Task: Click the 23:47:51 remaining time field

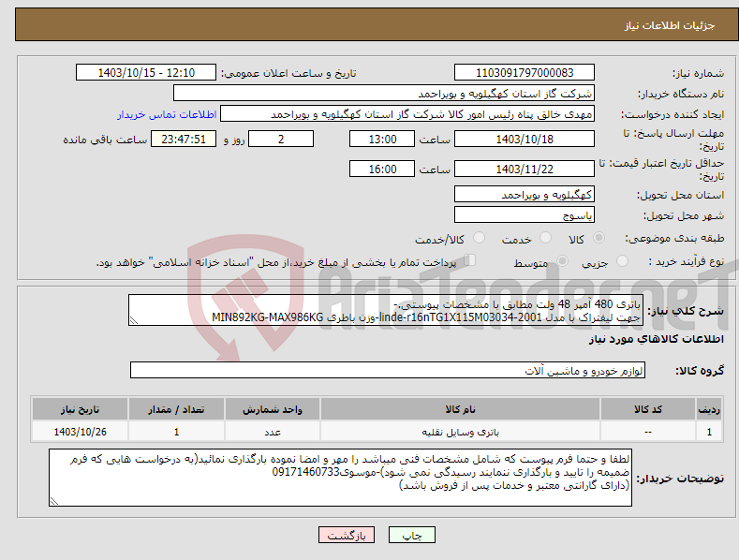Action: (x=184, y=139)
